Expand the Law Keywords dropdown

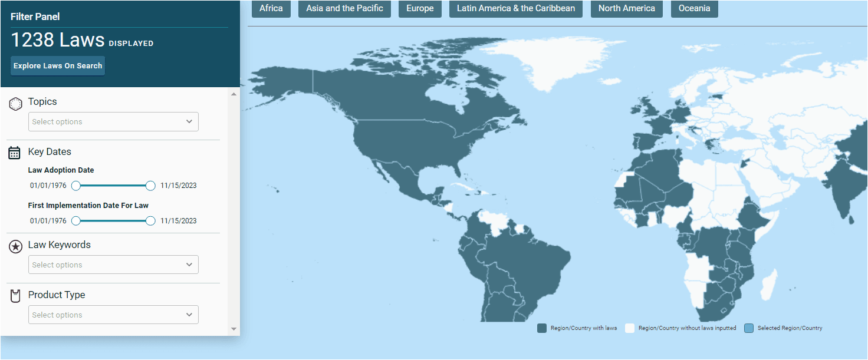(x=113, y=265)
